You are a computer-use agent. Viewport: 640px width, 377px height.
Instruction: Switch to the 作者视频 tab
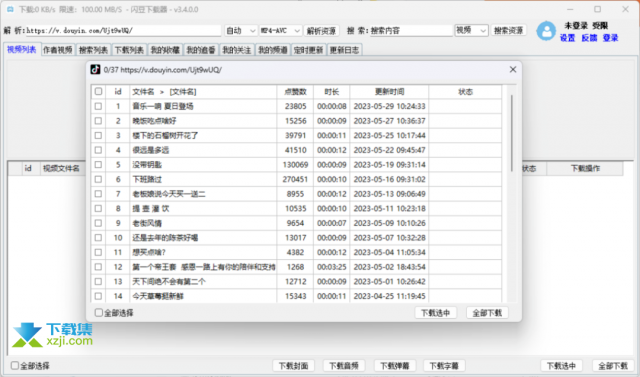click(x=58, y=50)
